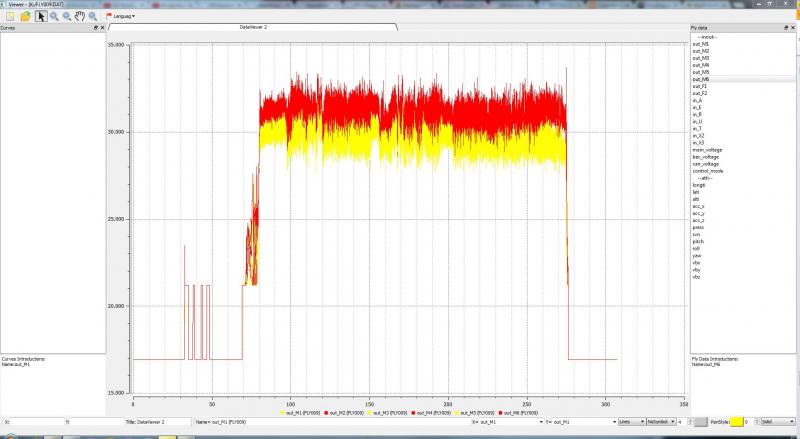The height and width of the screenshot is (439, 800).
Task: Click the X coordinate input field
Action: pyautogui.click(x=36, y=422)
